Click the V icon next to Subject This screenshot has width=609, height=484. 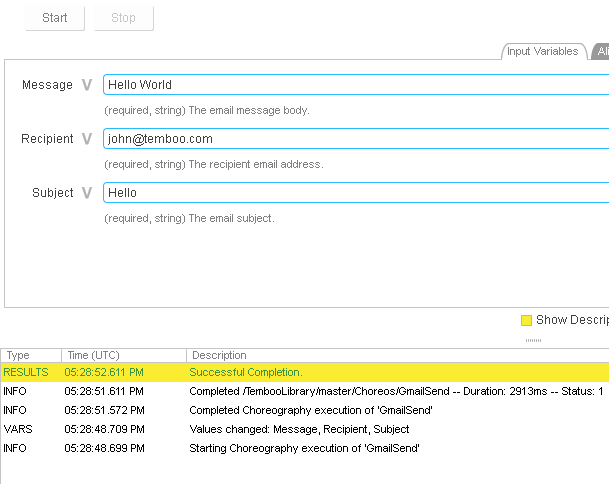point(87,193)
